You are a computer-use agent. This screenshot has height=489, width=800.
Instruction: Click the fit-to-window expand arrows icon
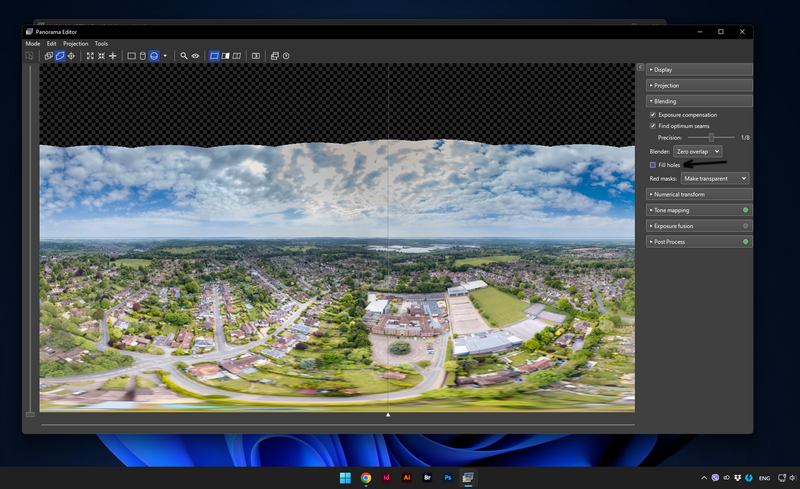click(90, 56)
